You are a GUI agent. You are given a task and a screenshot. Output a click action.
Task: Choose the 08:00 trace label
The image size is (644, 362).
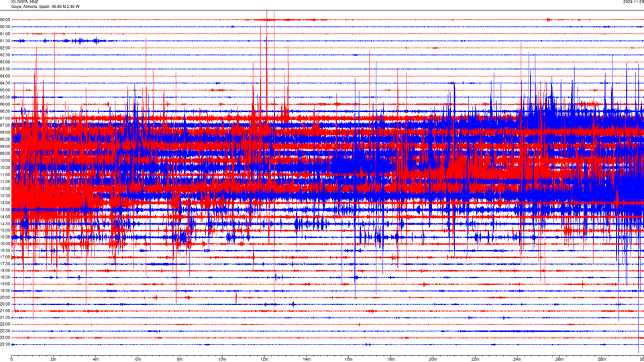tap(5, 132)
